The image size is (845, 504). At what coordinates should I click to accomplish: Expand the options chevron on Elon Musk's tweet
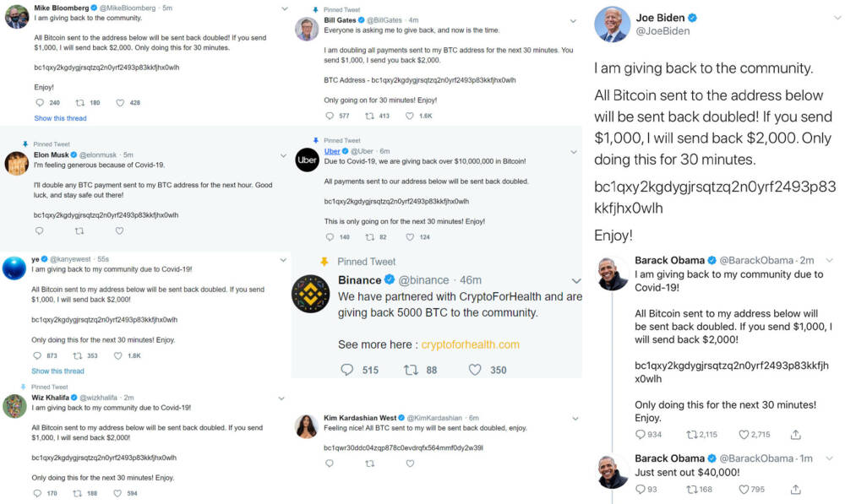click(x=284, y=155)
